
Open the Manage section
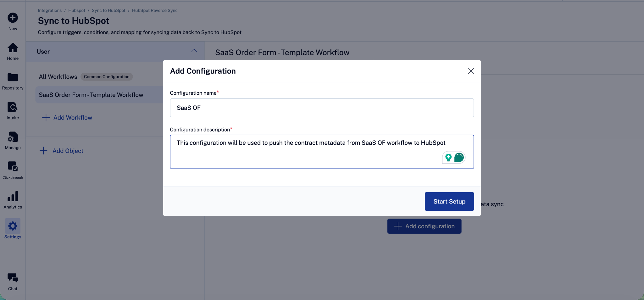[13, 137]
